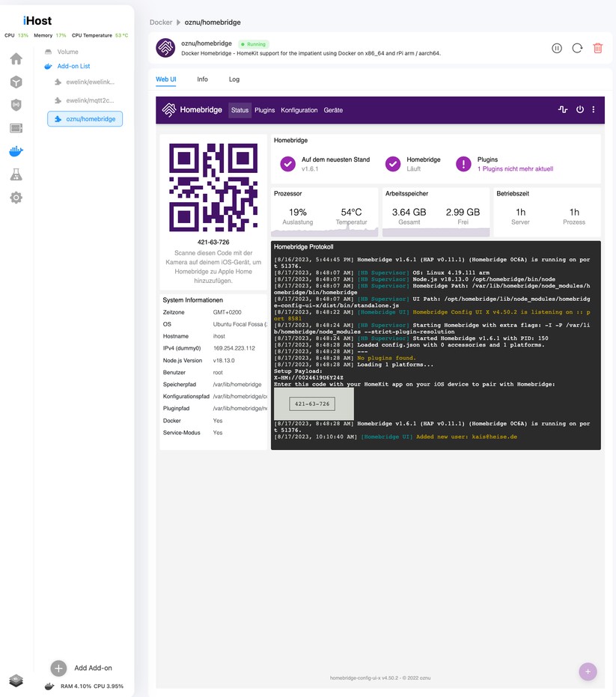Open the pulse/log icon in the Homebridge toolbar
This screenshot has width=616, height=697.
562,109
